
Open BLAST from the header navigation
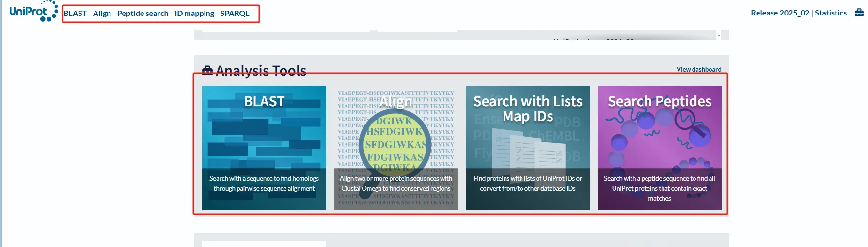click(x=75, y=14)
